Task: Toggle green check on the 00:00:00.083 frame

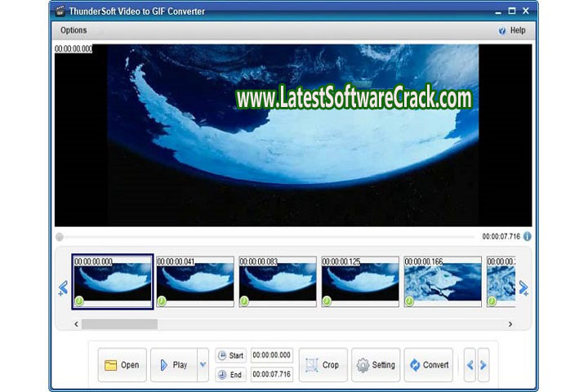Action: (244, 301)
